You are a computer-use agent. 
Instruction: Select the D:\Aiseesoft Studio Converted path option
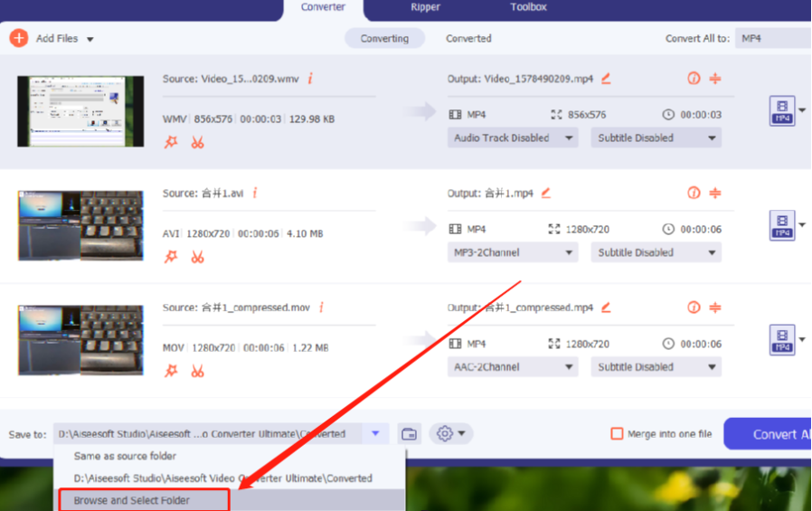point(229,478)
